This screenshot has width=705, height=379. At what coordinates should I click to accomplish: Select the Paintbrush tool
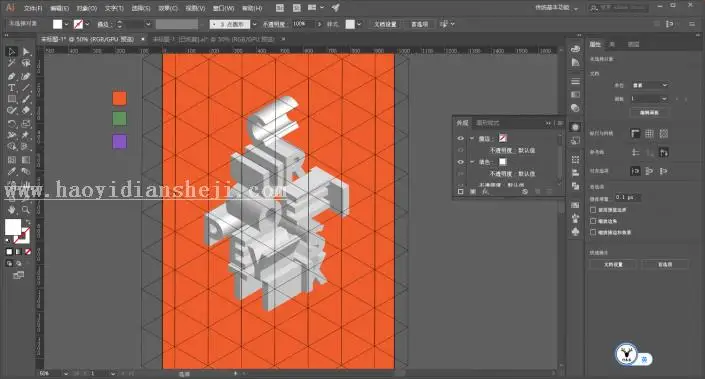[26, 99]
